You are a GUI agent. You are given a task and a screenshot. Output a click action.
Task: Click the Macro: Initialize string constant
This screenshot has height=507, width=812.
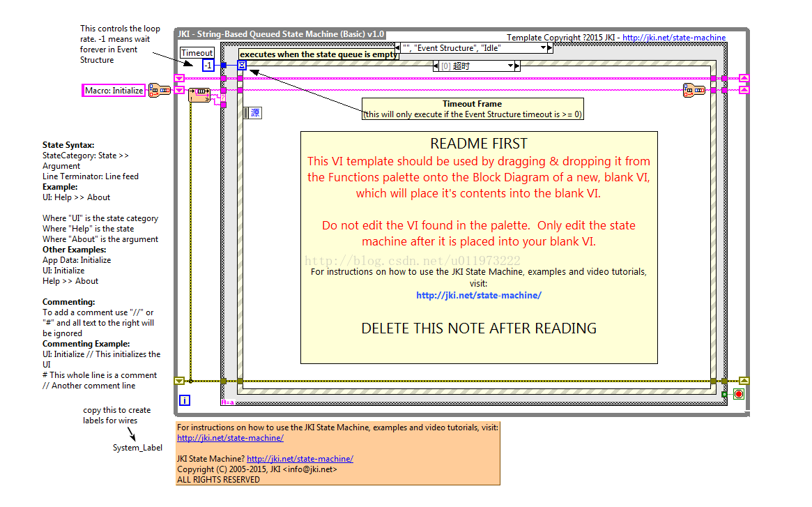pyautogui.click(x=114, y=91)
